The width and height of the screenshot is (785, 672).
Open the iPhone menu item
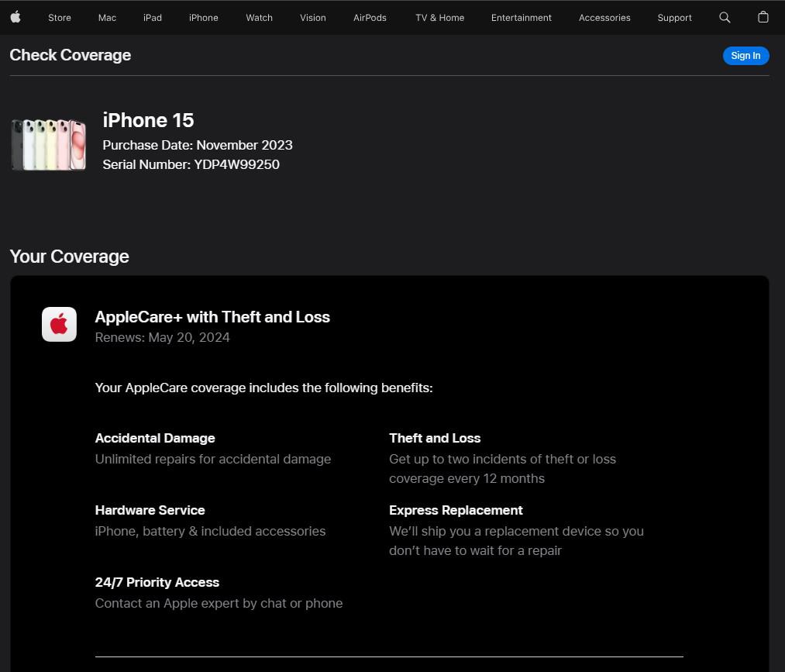pyautogui.click(x=204, y=18)
